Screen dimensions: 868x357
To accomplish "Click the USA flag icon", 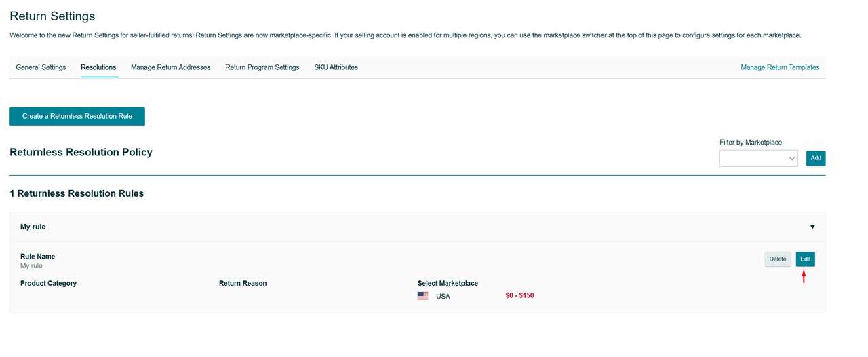I will (x=422, y=296).
